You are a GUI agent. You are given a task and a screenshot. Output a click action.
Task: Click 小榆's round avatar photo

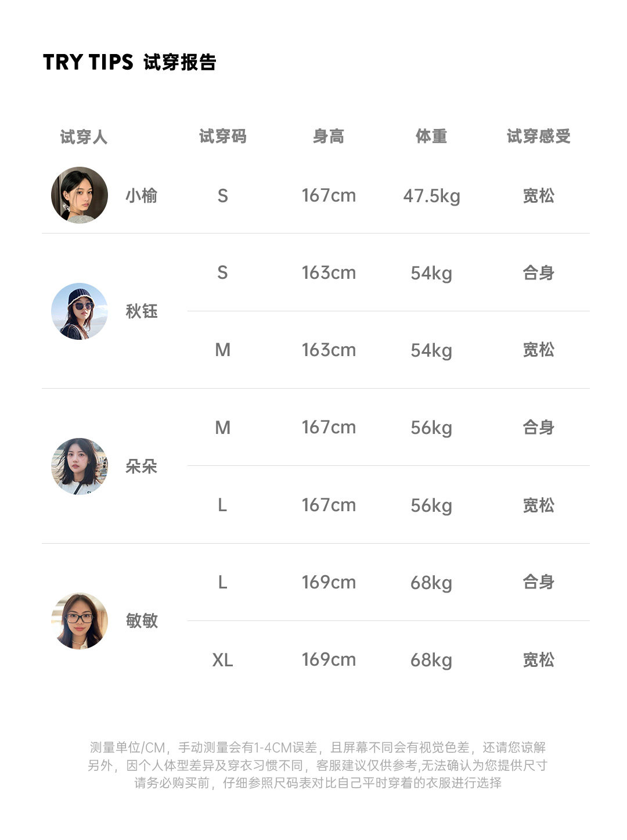click(80, 195)
